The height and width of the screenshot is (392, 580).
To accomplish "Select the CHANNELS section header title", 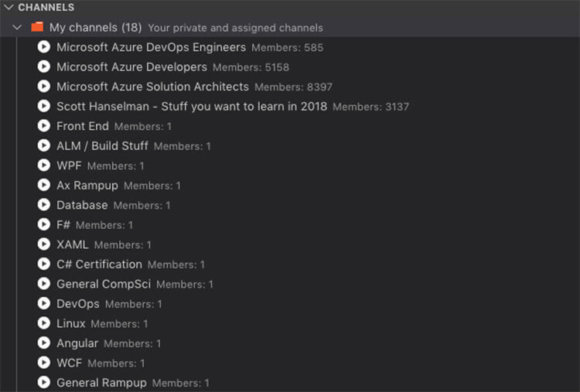I will coord(46,8).
